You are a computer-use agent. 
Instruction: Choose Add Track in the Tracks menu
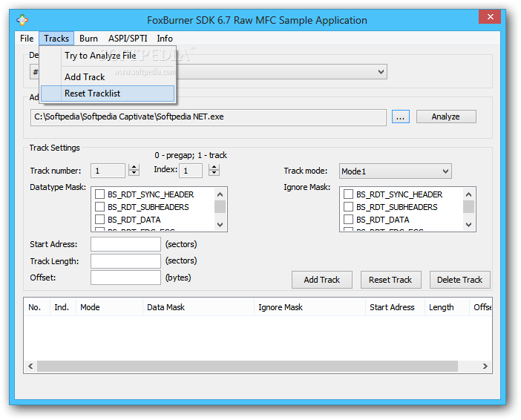(108, 76)
